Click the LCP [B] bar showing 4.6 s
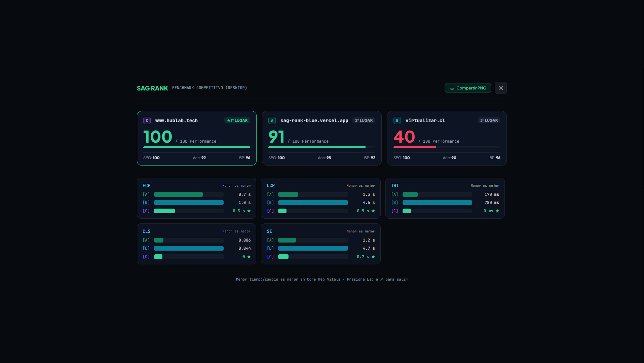Image resolution: width=644 pixels, height=363 pixels. (313, 203)
